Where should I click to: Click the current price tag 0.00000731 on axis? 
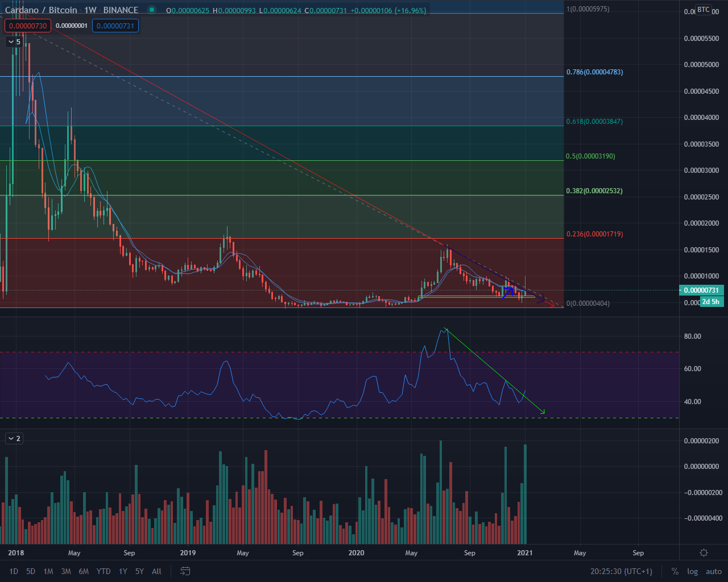pyautogui.click(x=701, y=290)
